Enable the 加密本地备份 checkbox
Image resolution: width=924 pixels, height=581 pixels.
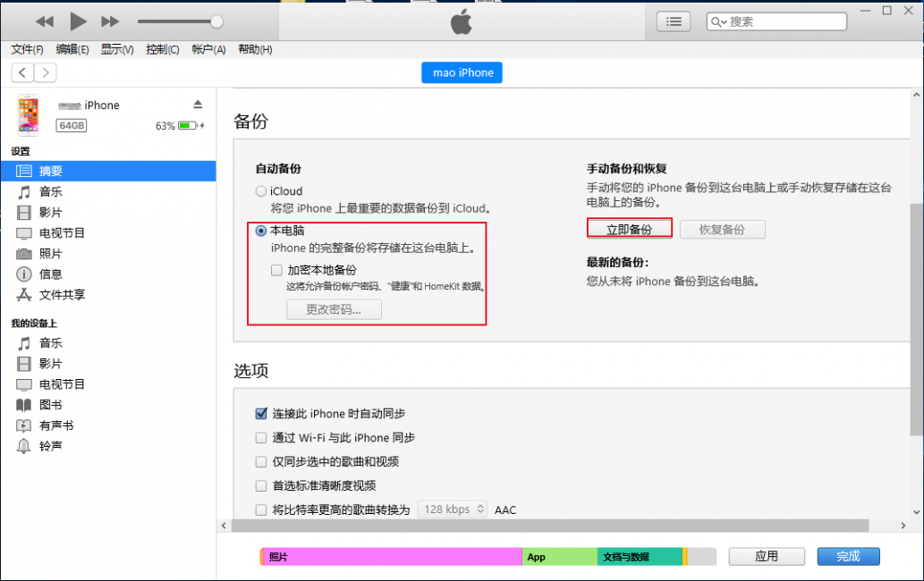click(276, 270)
